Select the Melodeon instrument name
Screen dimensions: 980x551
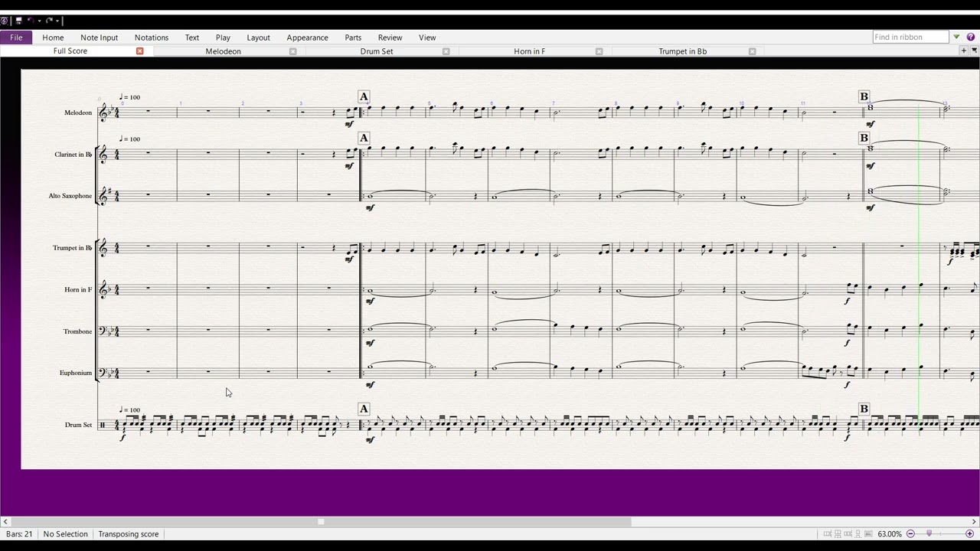pos(78,112)
